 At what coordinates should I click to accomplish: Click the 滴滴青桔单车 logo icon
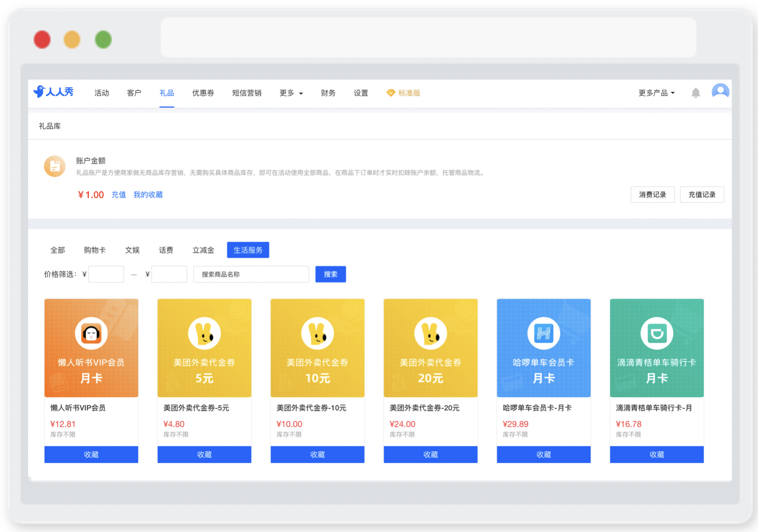coord(657,333)
